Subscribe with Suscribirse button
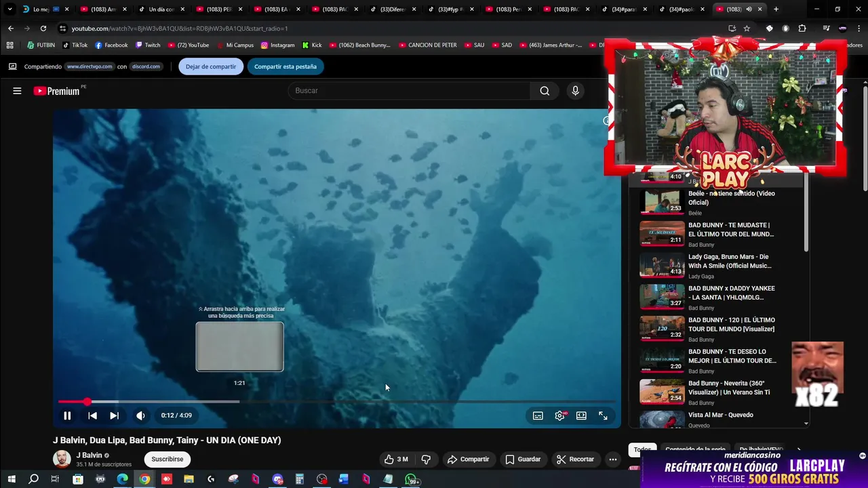 pos(167,459)
